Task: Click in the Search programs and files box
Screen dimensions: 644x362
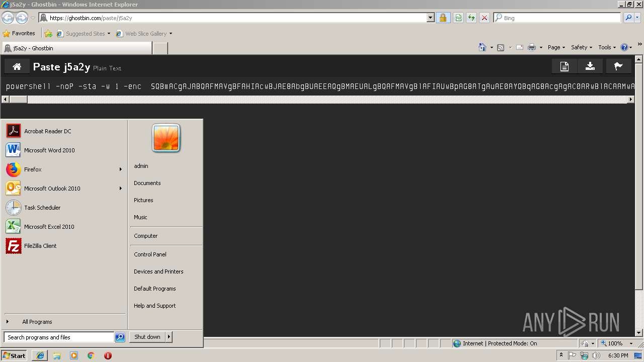Action: pos(59,337)
